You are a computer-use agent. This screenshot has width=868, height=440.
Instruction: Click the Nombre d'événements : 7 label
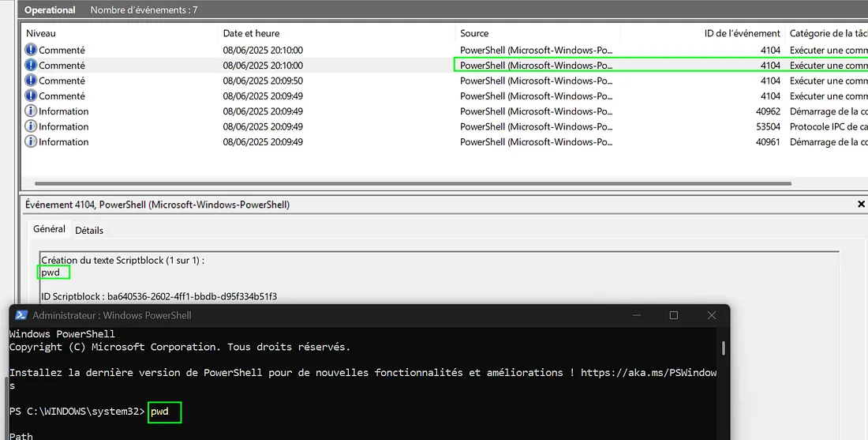pyautogui.click(x=144, y=10)
